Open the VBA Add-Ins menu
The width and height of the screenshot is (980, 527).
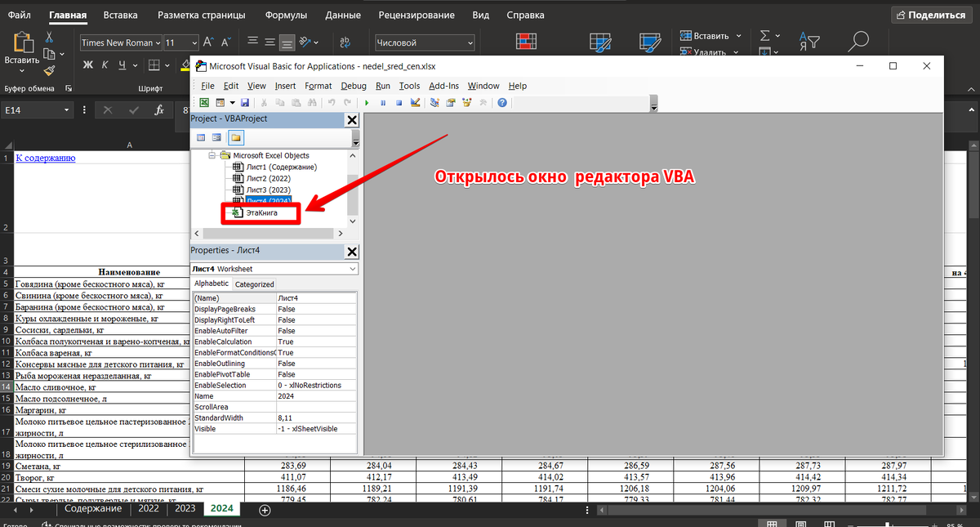click(x=443, y=86)
